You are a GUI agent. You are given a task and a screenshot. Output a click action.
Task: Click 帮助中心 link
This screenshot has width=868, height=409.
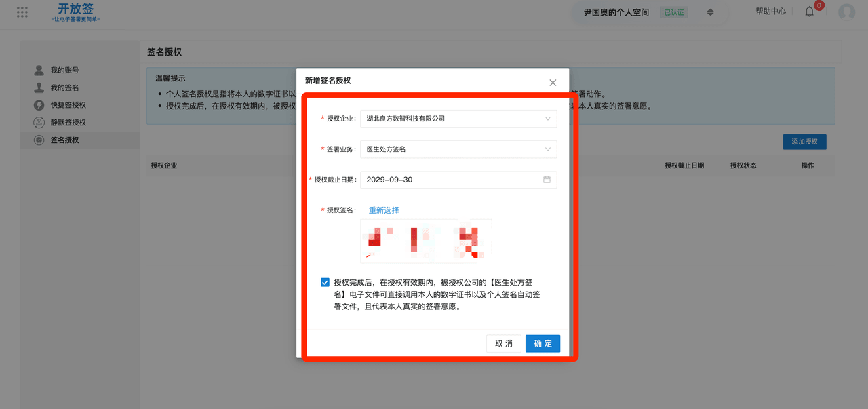770,12
